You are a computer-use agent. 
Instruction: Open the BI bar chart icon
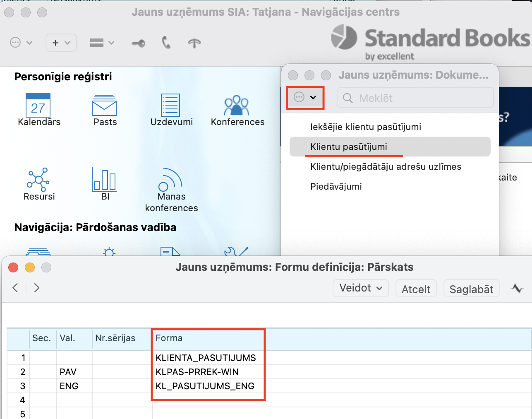point(104,180)
